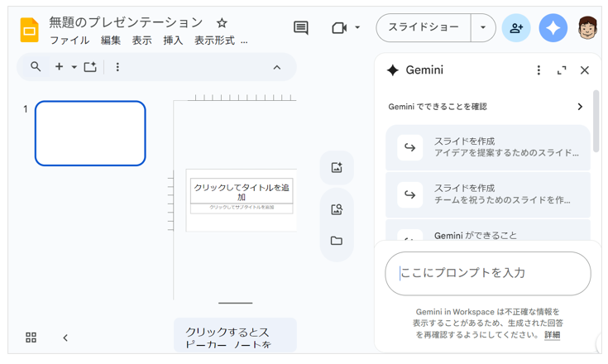Click the スライドショー button

tap(424, 27)
